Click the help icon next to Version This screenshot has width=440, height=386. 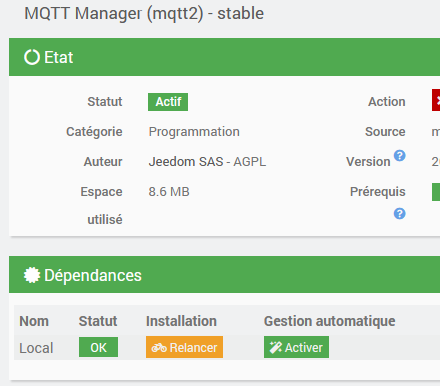click(x=399, y=156)
